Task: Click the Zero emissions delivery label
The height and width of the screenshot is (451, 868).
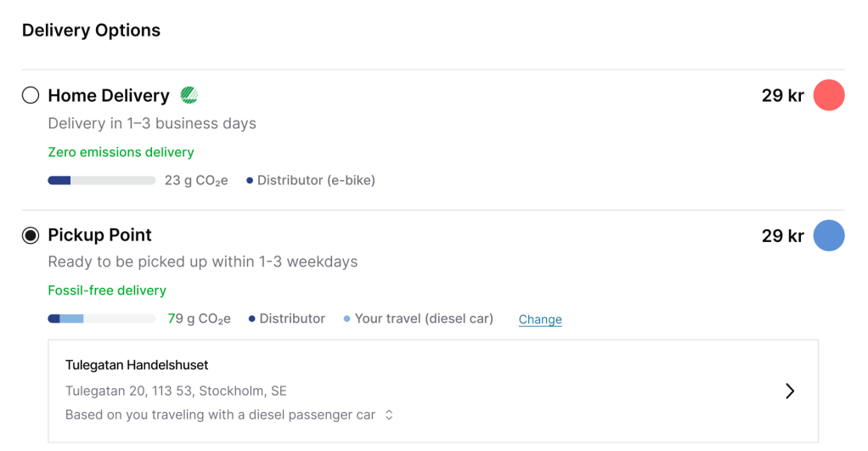Action: [x=121, y=152]
